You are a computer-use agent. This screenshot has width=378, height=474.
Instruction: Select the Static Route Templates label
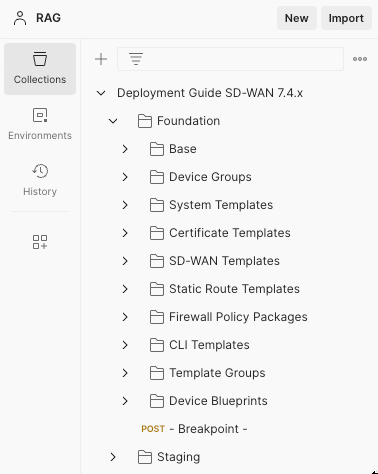click(x=234, y=289)
